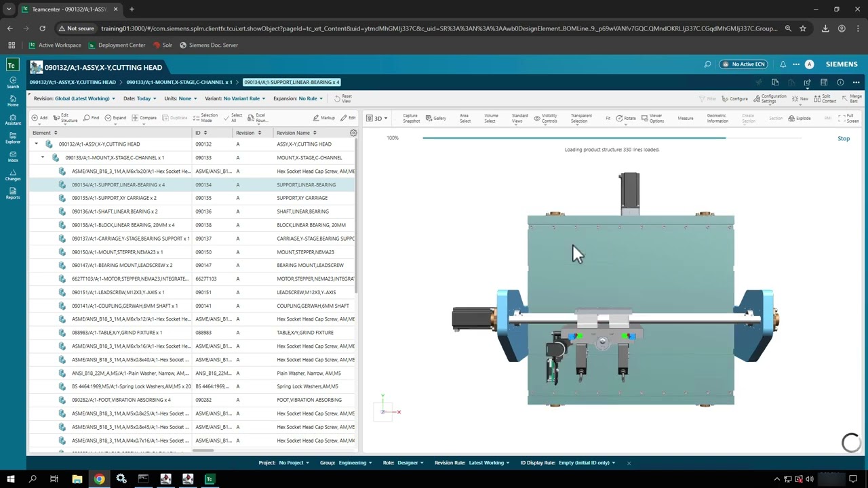Screen dimensions: 868x488
Task: Click the Markup tool
Action: pyautogui.click(x=324, y=118)
